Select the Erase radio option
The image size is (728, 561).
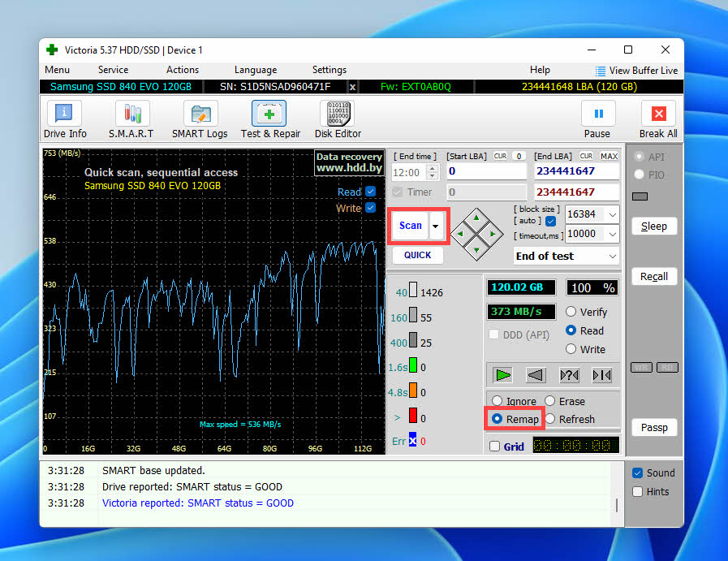(549, 400)
